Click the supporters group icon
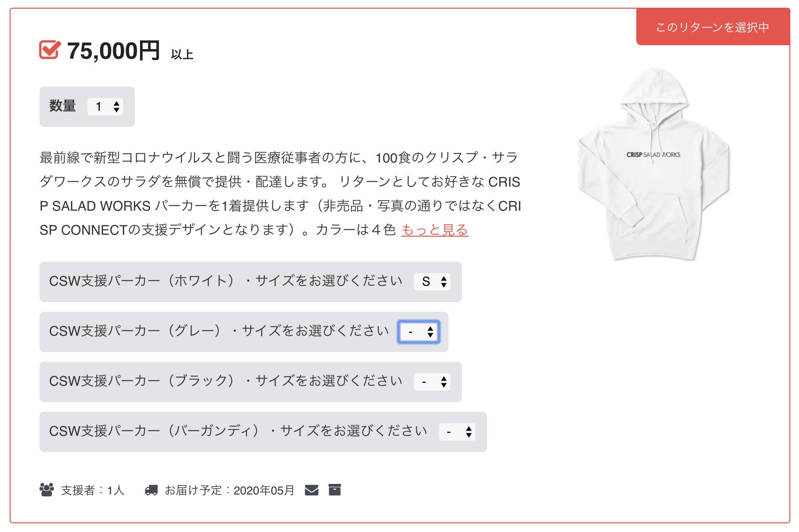The image size is (799, 532). [x=47, y=490]
